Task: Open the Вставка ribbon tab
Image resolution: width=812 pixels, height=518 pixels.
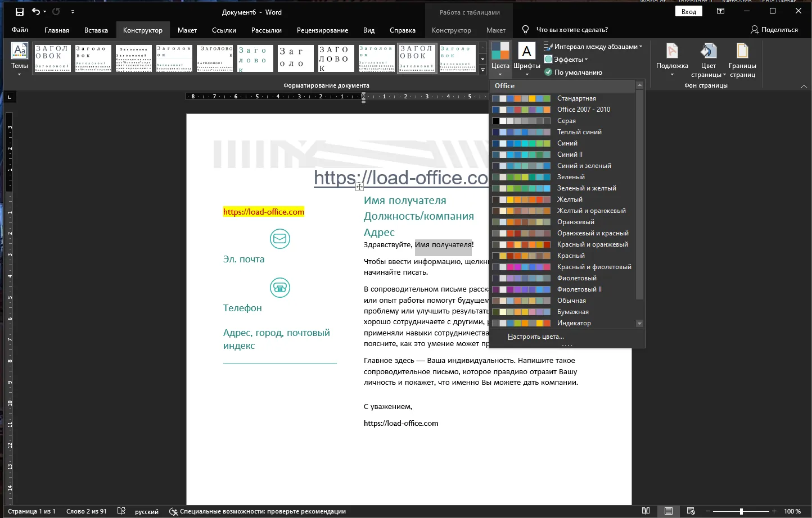Action: point(96,30)
